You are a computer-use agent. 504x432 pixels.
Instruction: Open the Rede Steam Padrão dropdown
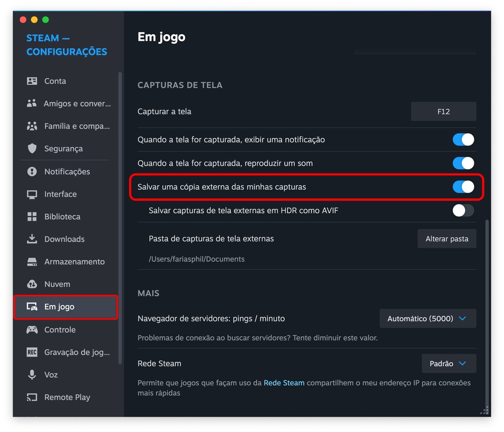(x=449, y=363)
